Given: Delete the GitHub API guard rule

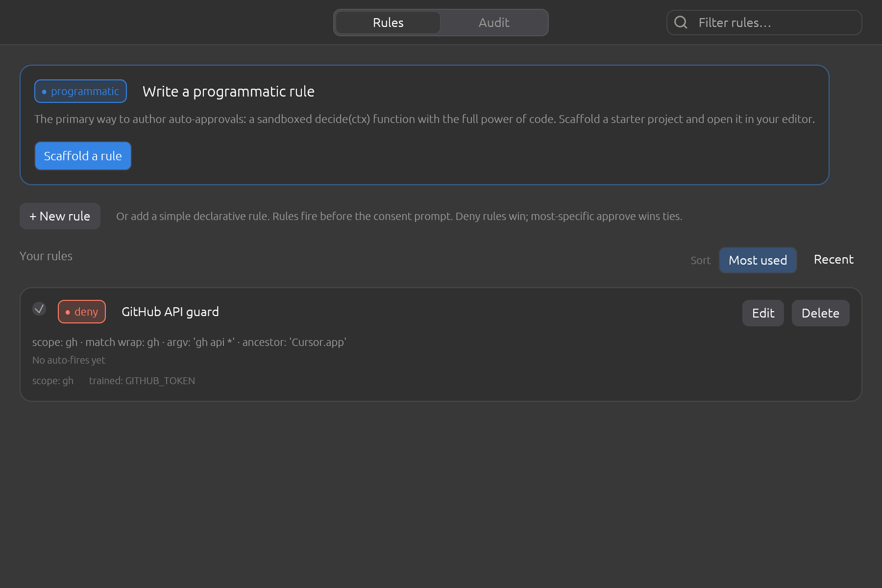Looking at the screenshot, I should point(820,313).
